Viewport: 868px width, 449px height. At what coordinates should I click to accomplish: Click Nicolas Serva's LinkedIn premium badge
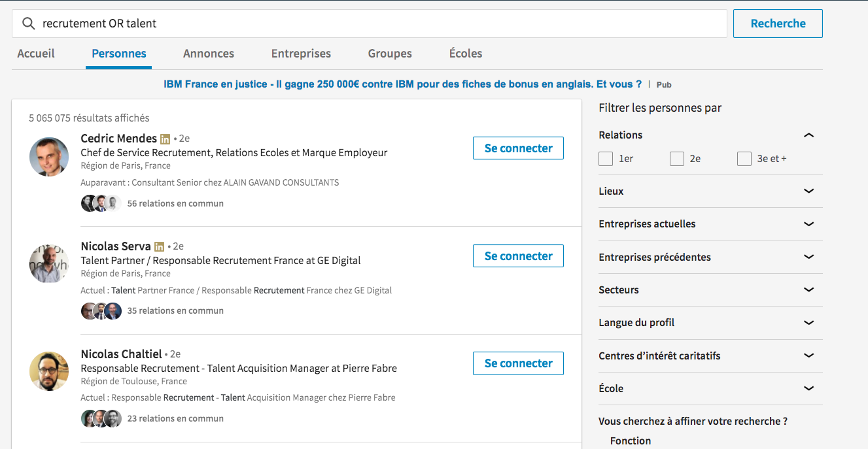[x=159, y=246]
